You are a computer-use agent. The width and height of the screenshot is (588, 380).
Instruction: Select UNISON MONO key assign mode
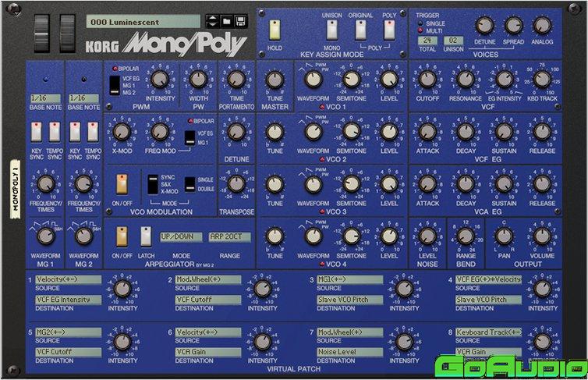pos(332,30)
